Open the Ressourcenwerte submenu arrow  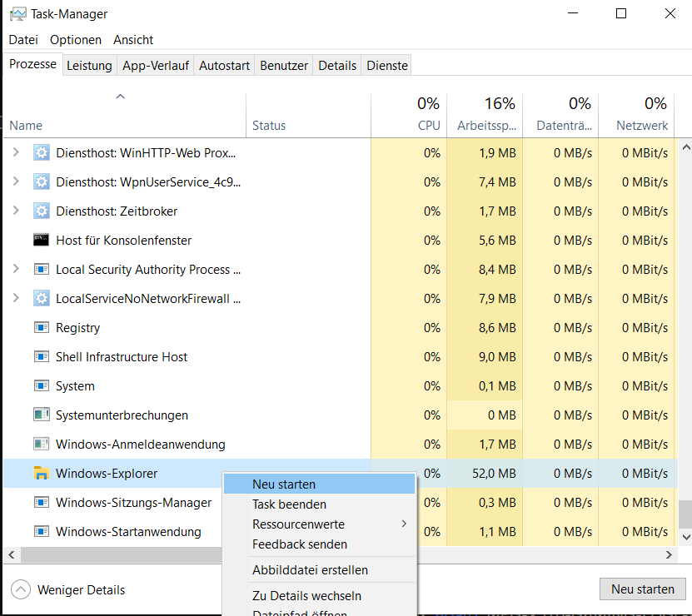coord(404,524)
